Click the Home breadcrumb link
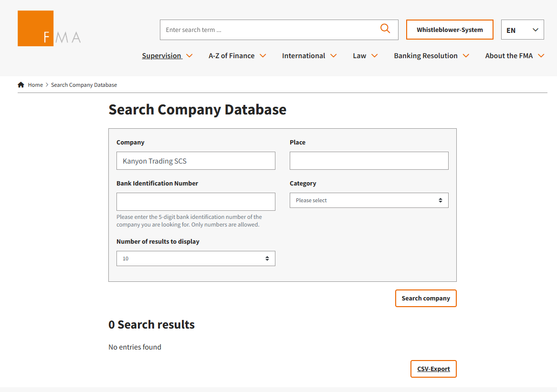The height and width of the screenshot is (392, 557). click(x=35, y=85)
